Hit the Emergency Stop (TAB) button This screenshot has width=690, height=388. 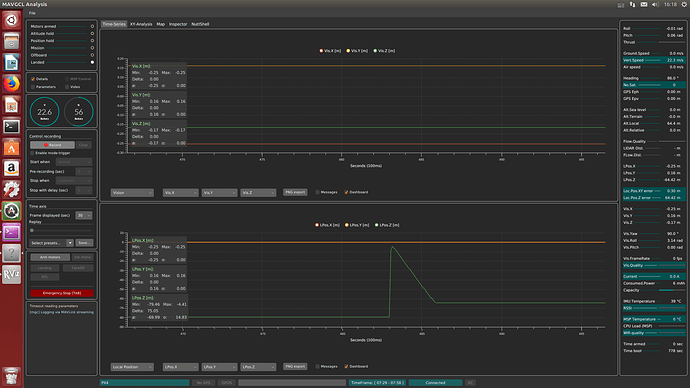pos(62,293)
